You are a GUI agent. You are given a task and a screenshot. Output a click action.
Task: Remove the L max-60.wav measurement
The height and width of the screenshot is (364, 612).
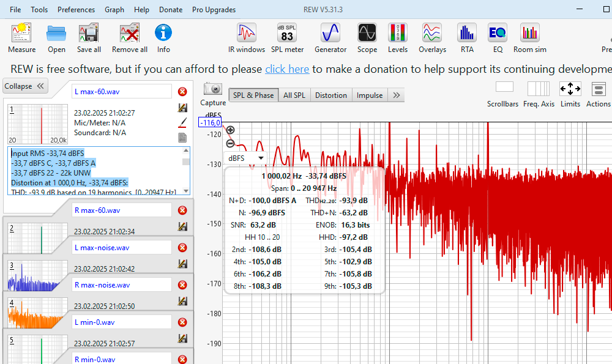[182, 92]
